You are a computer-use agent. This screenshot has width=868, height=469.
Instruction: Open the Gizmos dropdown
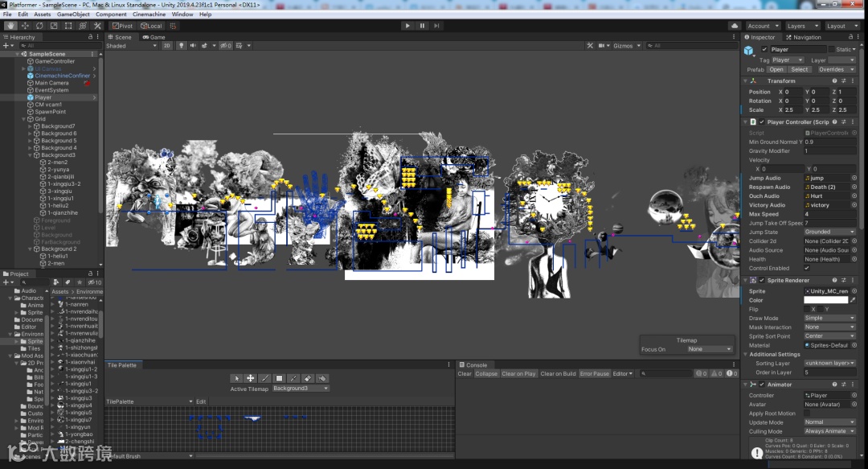click(x=627, y=46)
